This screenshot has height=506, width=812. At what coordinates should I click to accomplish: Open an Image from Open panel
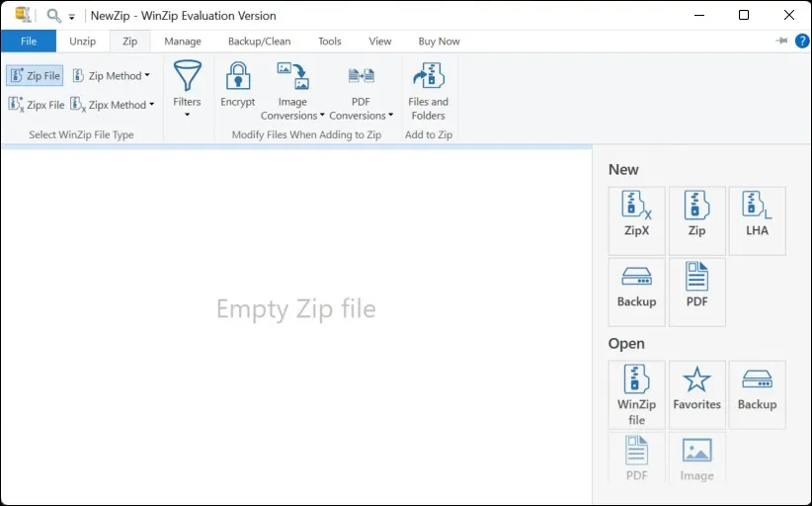[x=697, y=458]
